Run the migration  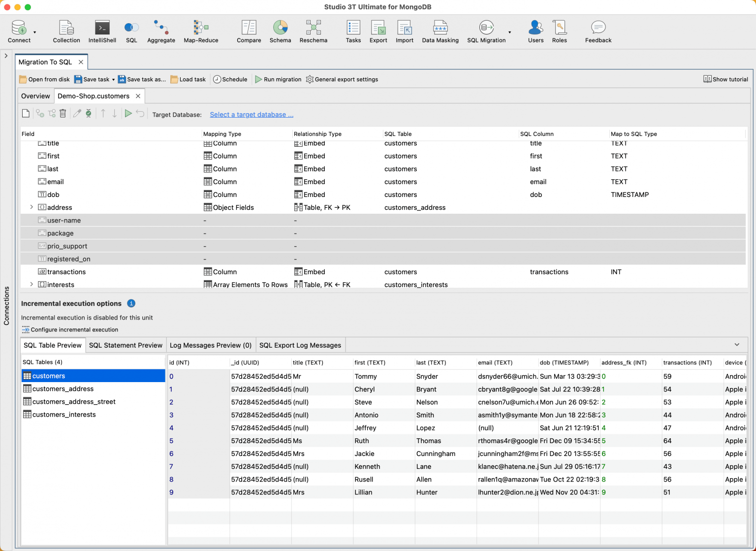click(278, 79)
